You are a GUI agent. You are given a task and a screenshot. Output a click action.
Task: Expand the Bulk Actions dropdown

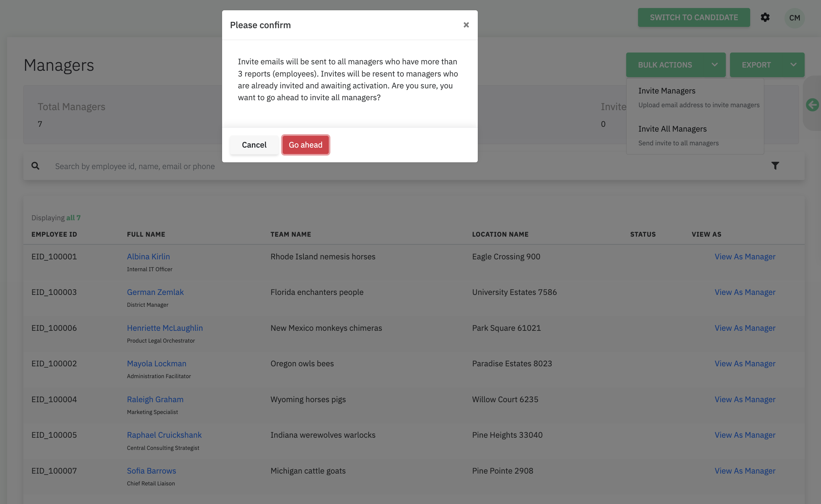click(676, 65)
